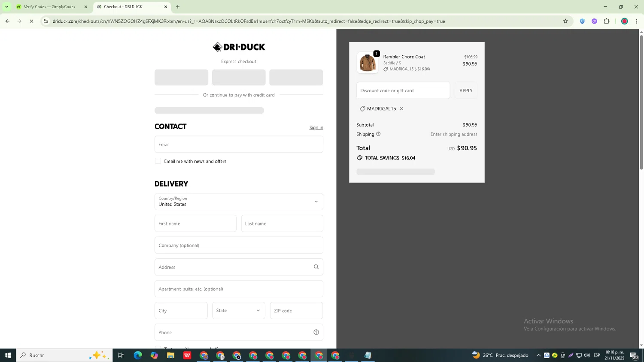Click the Phone field
Image resolution: width=644 pixels, height=362 pixels.
(239, 332)
